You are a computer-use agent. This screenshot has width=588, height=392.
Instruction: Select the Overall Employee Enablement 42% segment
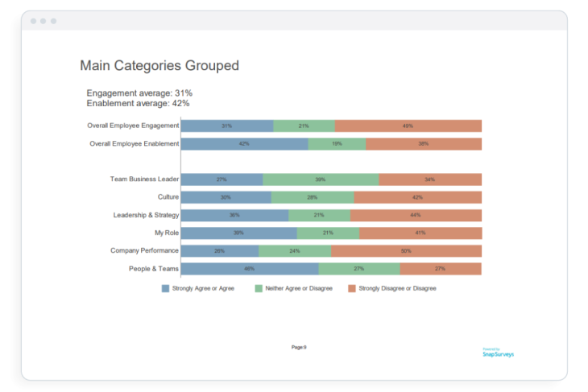coord(244,143)
